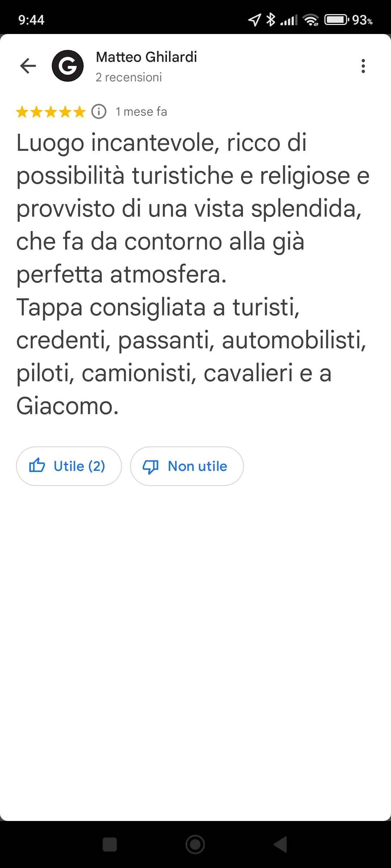Tap the Android recent apps square button
This screenshot has width=391, height=868.
110,844
